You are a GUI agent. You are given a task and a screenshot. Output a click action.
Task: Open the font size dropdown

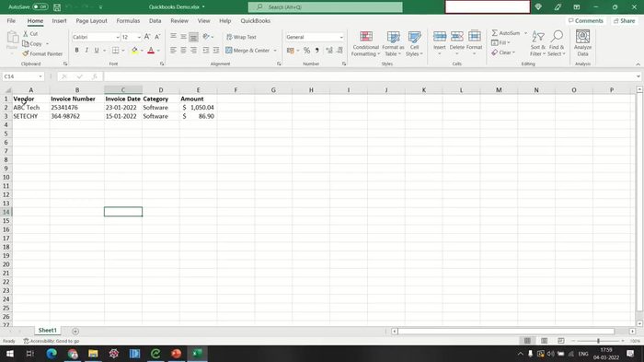click(139, 37)
